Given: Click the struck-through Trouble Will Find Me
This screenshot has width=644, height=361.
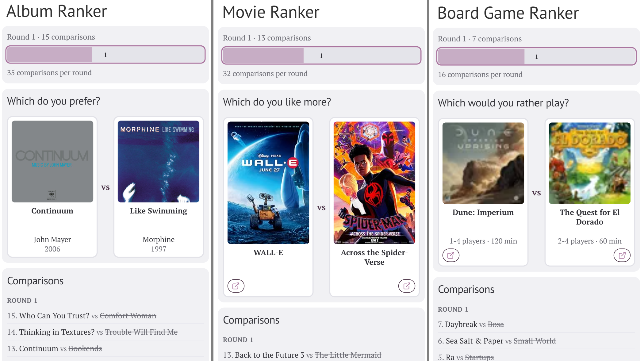Looking at the screenshot, I should coord(141,332).
